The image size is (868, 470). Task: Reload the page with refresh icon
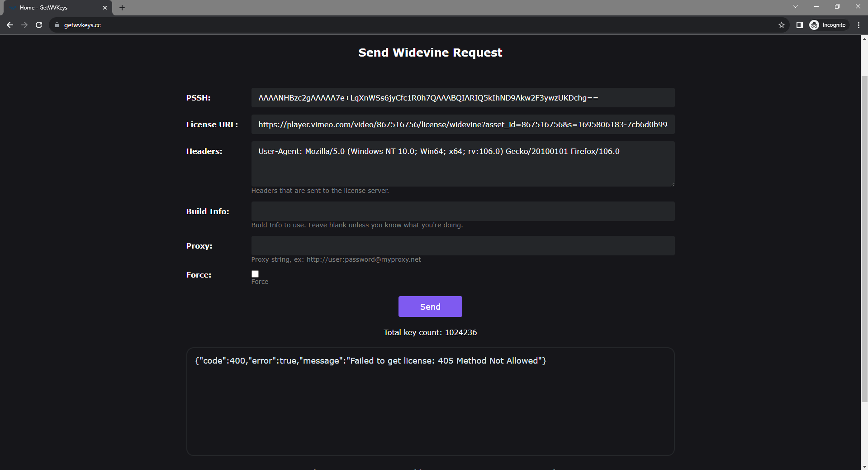coord(39,25)
